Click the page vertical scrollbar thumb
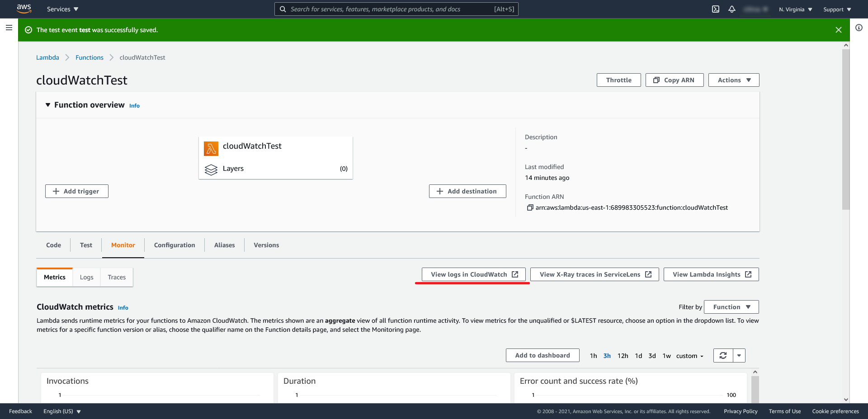The width and height of the screenshot is (868, 419). point(846,130)
